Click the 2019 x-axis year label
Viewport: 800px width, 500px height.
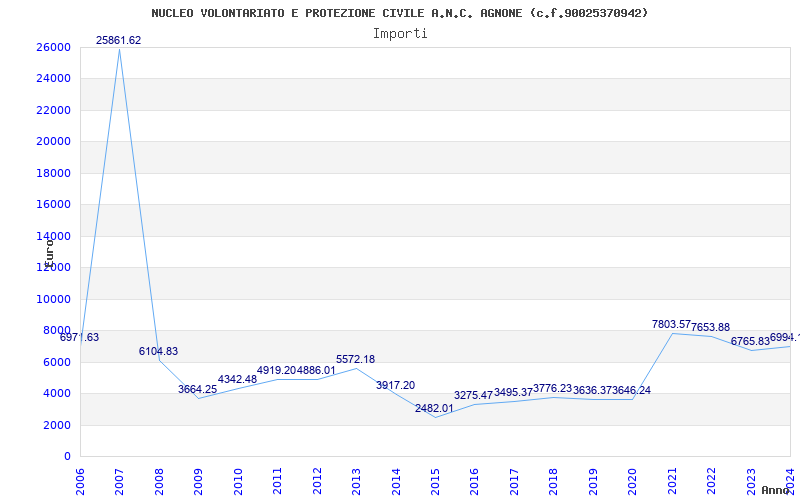click(593, 481)
